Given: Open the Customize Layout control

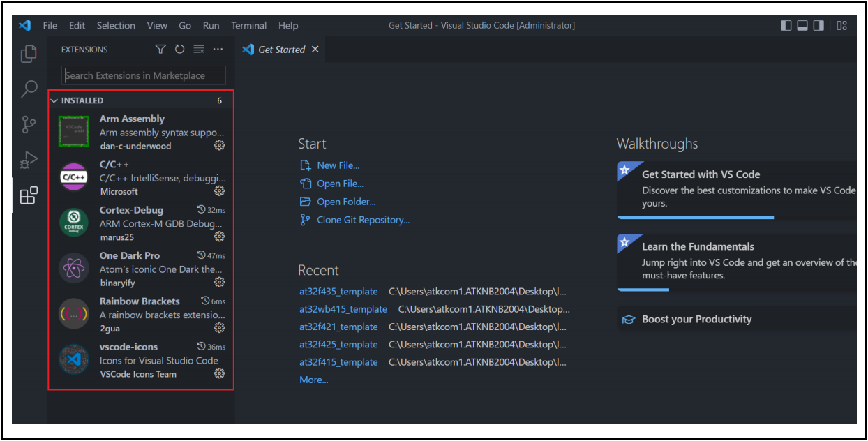Looking at the screenshot, I should [841, 26].
